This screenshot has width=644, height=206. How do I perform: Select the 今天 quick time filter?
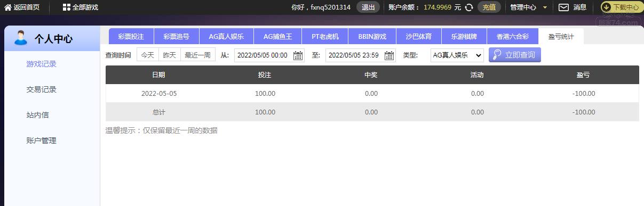coord(147,55)
